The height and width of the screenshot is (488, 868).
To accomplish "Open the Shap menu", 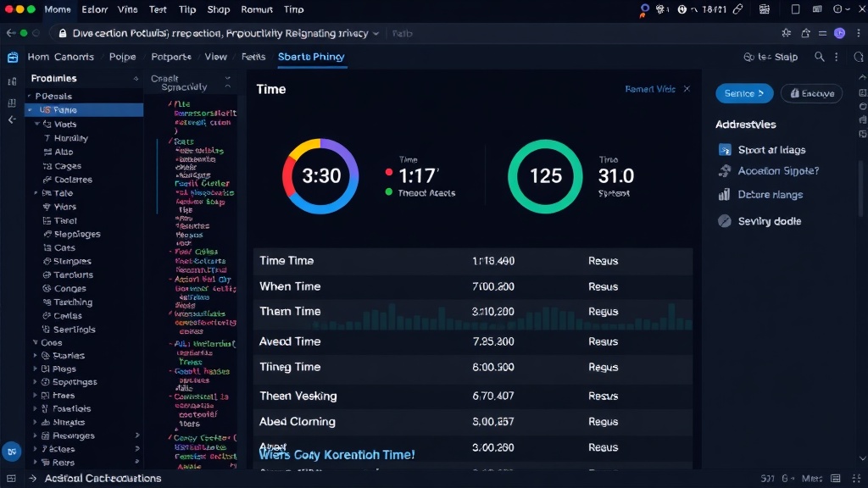I will pos(218,9).
